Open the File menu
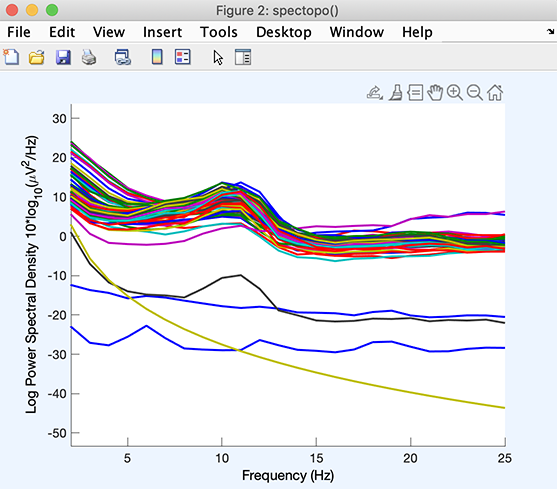Image resolution: width=557 pixels, height=489 pixels. (x=19, y=32)
